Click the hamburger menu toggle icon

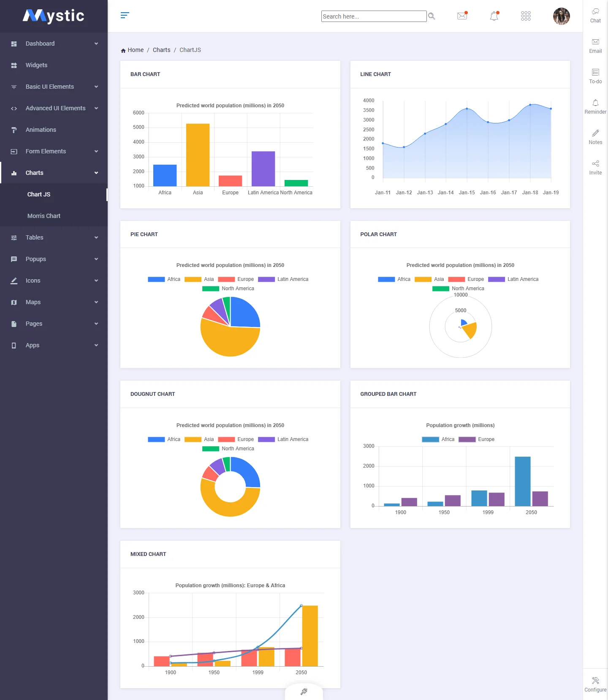(x=125, y=16)
